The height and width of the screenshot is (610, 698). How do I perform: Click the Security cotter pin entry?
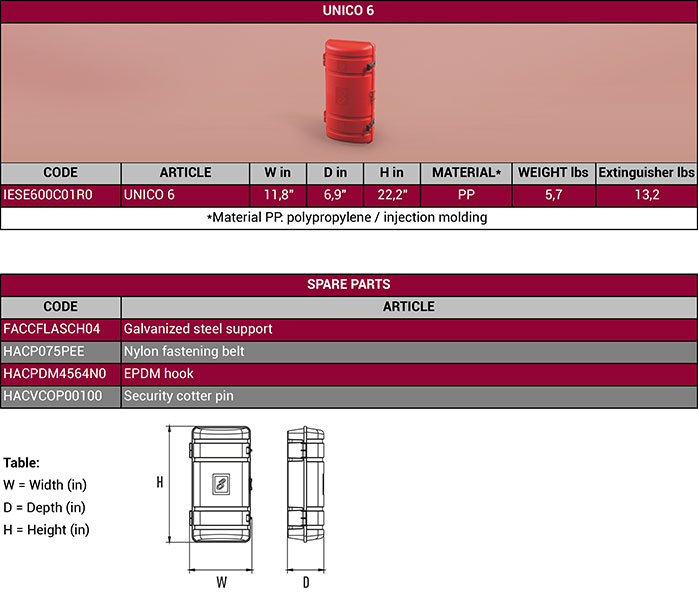[x=178, y=396]
